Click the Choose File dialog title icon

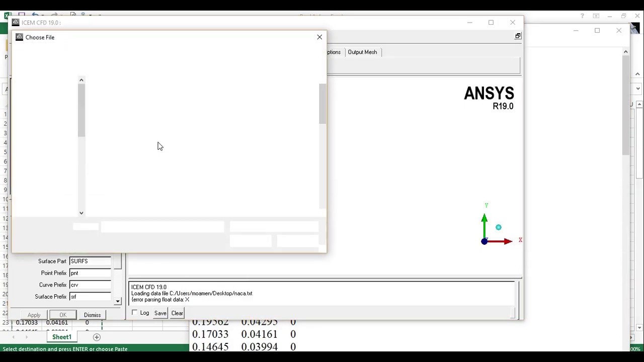click(x=19, y=37)
